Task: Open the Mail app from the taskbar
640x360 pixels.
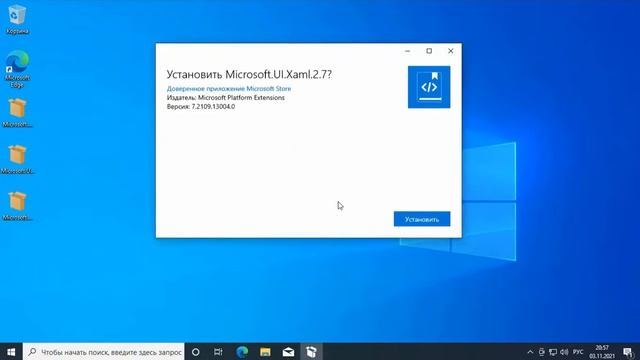Action: pos(288,352)
